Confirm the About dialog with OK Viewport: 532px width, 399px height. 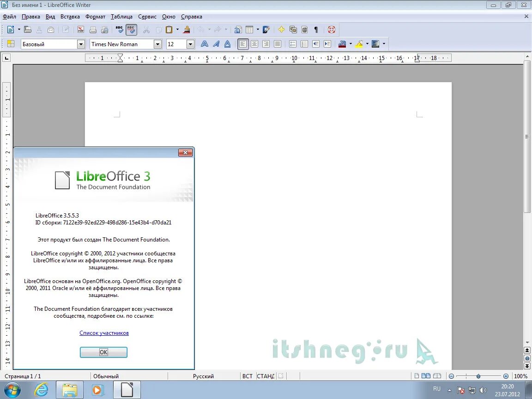point(103,352)
